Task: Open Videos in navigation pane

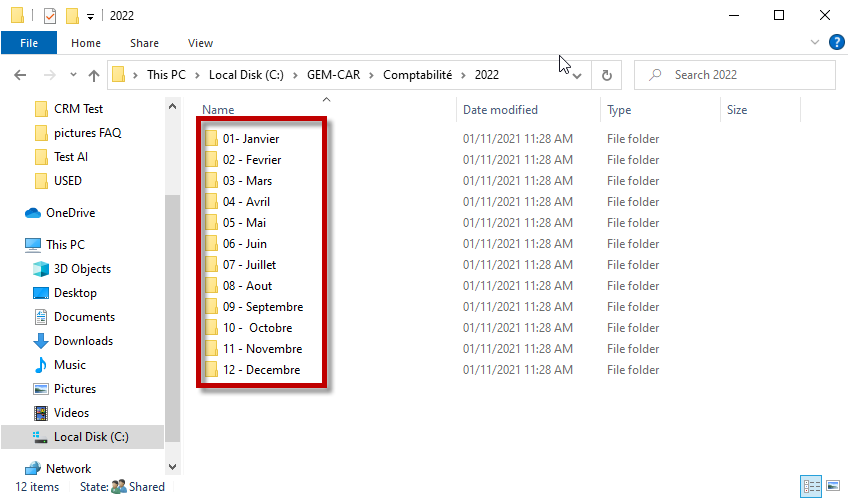Action: [71, 413]
